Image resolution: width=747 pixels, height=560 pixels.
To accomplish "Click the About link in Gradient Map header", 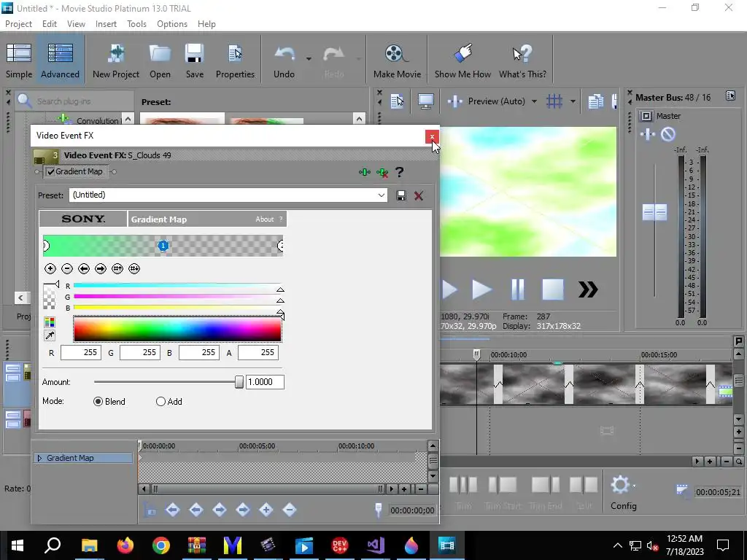I will click(264, 219).
